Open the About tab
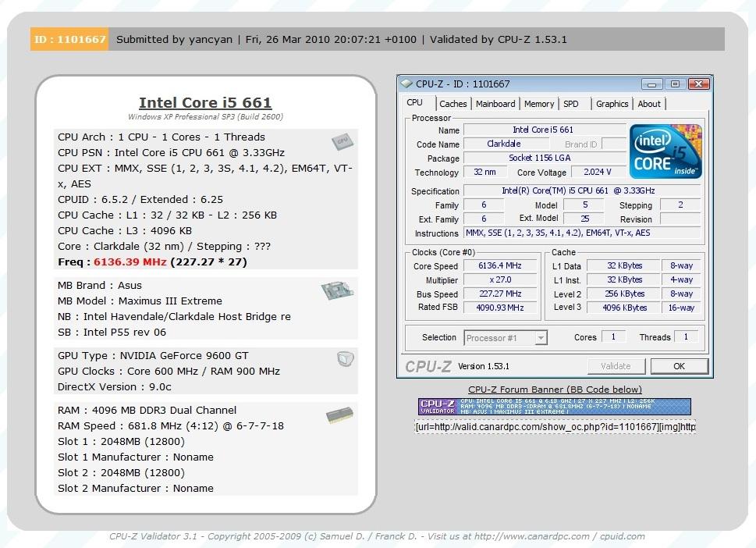Viewport: 756px width, 548px height. coord(649,104)
